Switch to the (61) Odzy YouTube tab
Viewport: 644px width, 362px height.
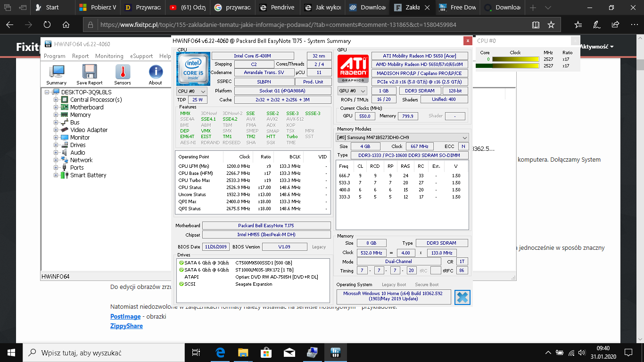188,8
